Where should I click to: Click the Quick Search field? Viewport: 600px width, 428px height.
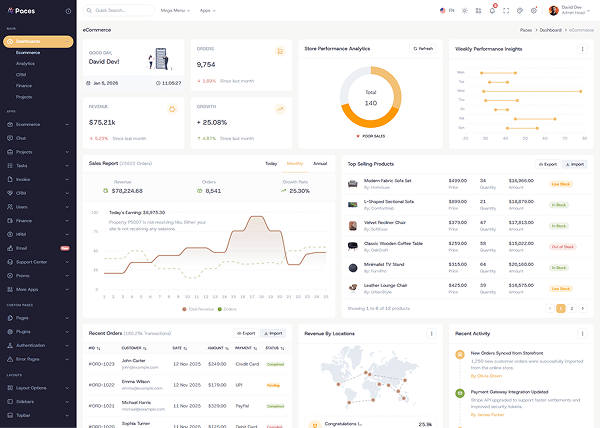[x=118, y=10]
